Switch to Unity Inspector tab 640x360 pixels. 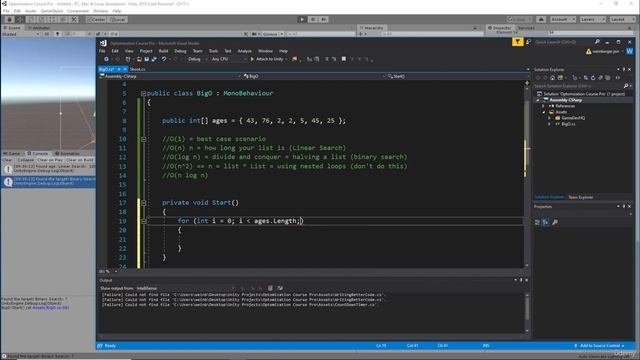(500, 28)
